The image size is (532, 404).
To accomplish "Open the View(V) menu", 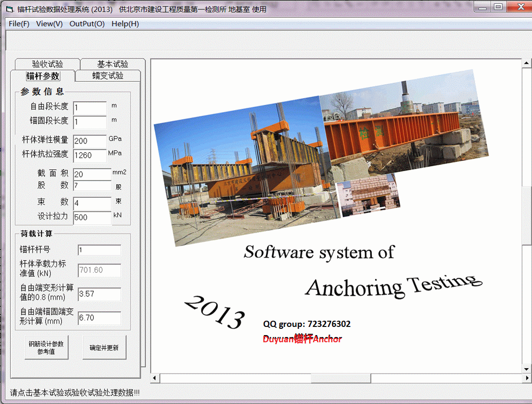I will point(49,23).
